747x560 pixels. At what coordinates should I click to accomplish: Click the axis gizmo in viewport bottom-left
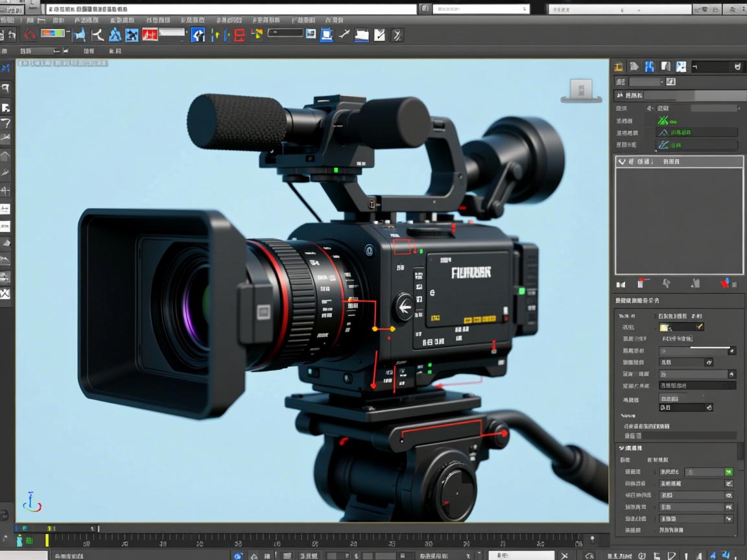point(32,502)
